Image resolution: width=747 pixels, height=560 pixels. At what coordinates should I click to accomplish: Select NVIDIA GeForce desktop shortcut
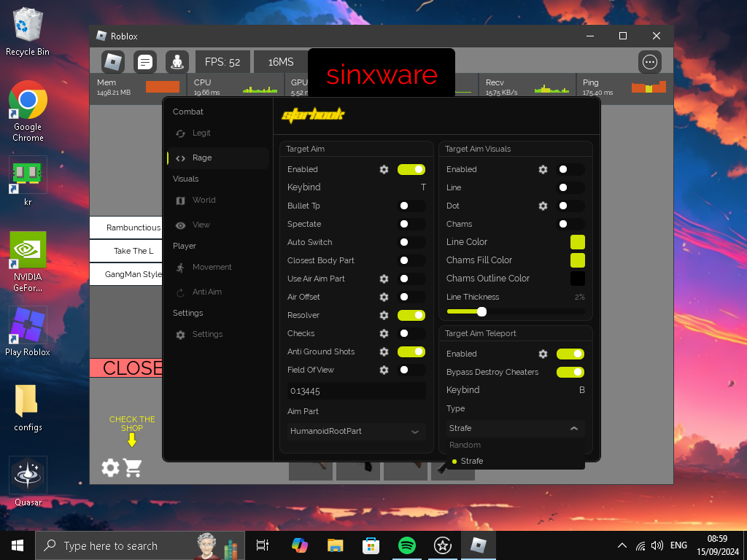click(x=28, y=262)
